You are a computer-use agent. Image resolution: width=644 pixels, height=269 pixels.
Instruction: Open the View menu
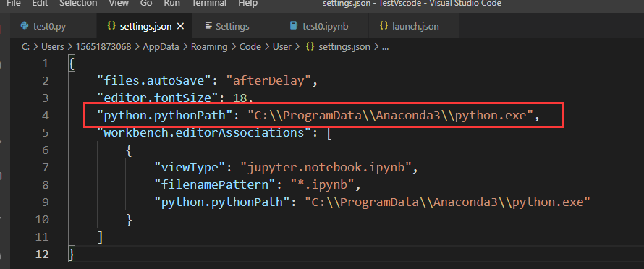118,4
